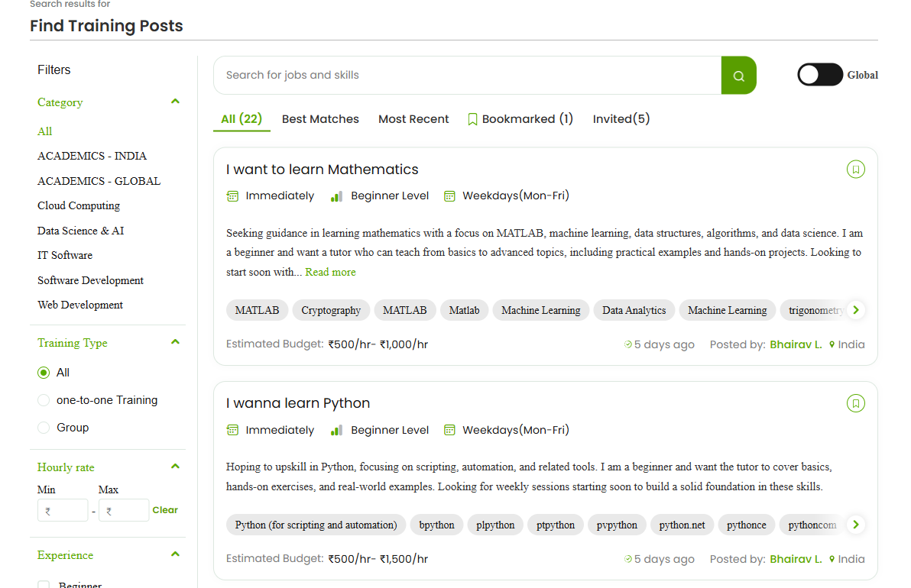Click the bookmark icon beside Bookmarked (1) tab

point(472,119)
